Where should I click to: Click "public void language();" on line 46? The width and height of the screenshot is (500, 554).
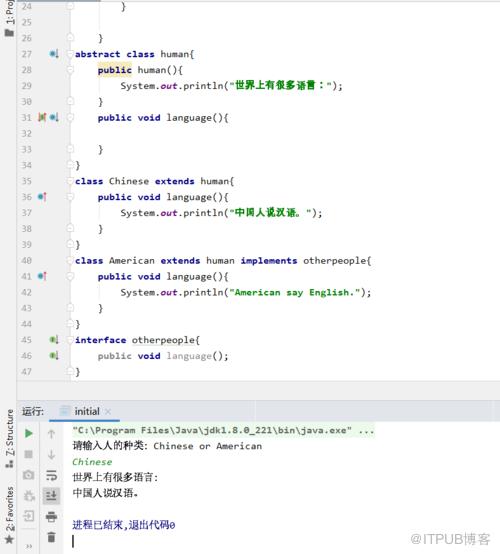click(x=163, y=356)
